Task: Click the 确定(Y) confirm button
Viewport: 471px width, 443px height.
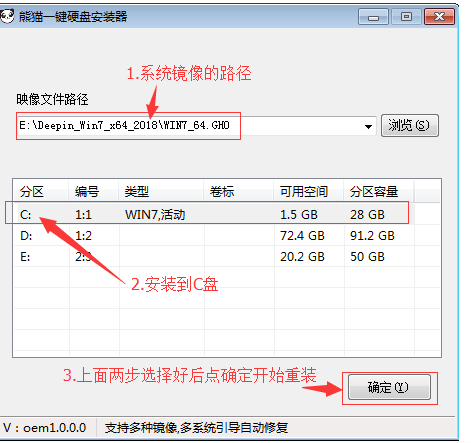Action: pyautogui.click(x=389, y=387)
